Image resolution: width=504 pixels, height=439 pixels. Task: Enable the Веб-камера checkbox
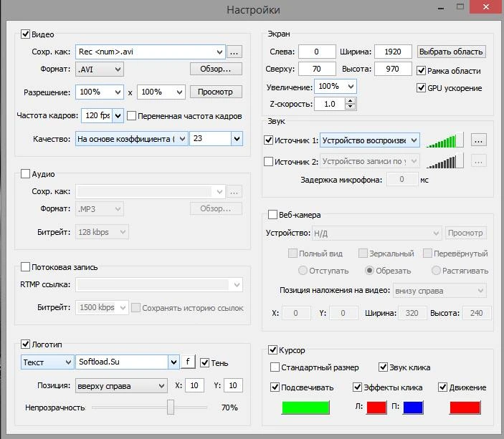[272, 215]
